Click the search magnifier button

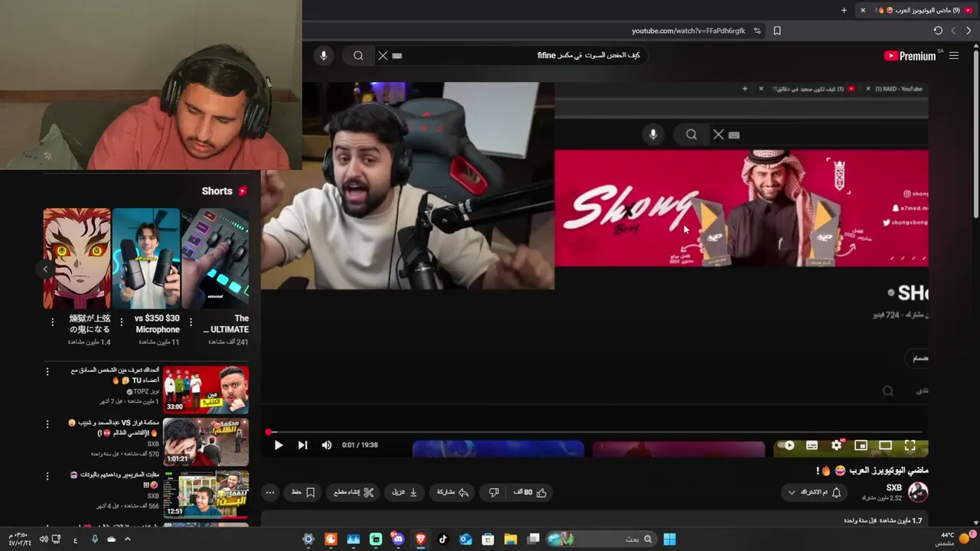(358, 56)
